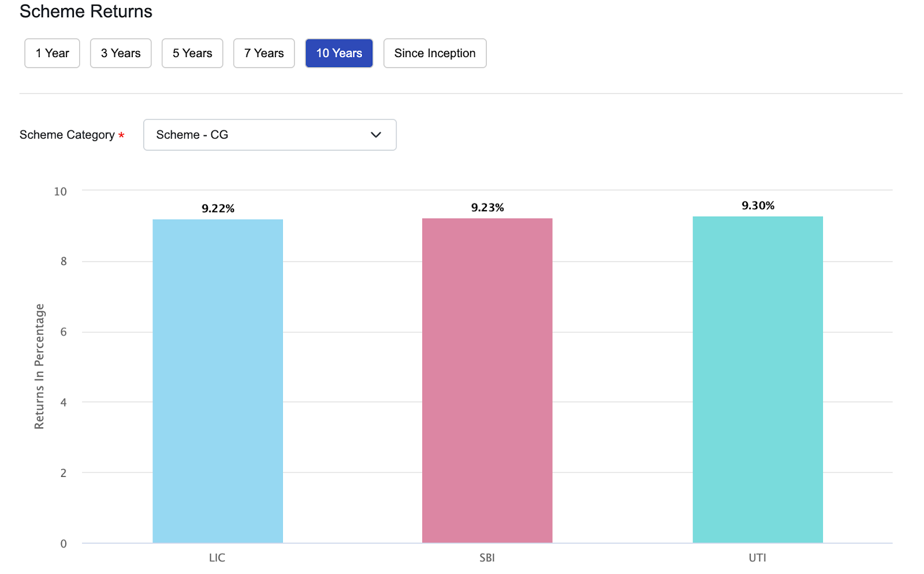Image resolution: width=924 pixels, height=574 pixels.
Task: Click the 9.22% value label
Action: (x=218, y=208)
